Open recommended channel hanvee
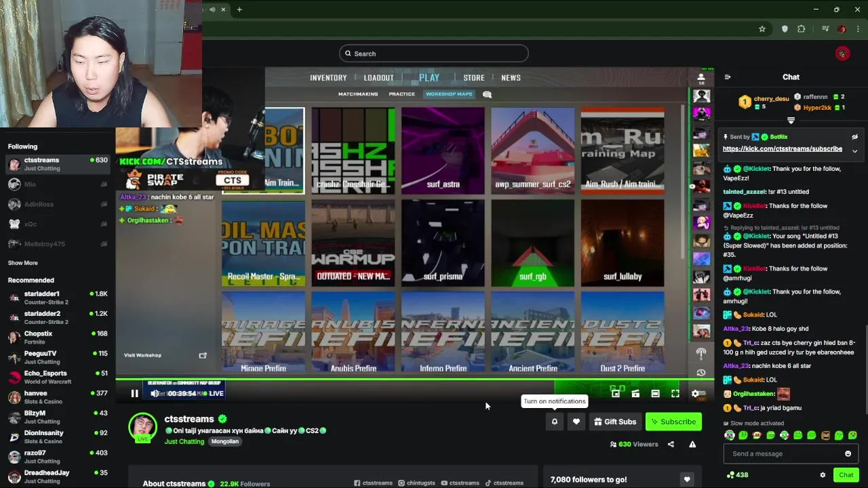This screenshot has width=868, height=488. coord(58,397)
